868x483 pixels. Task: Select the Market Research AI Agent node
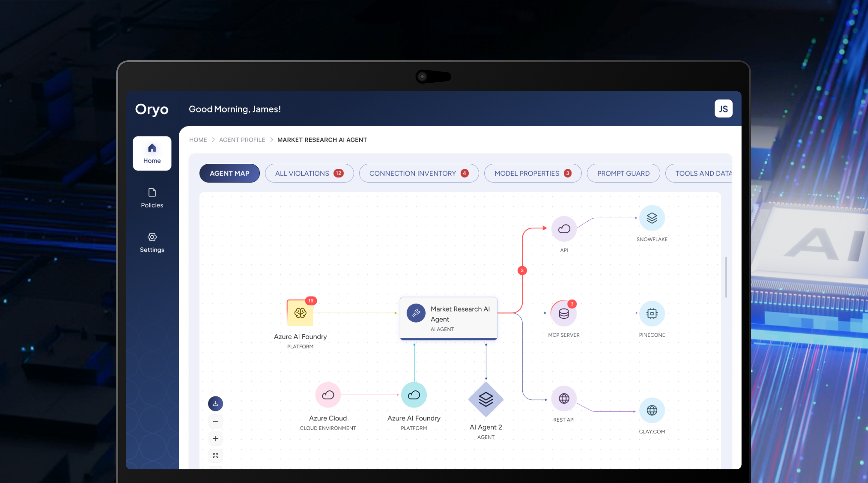[x=448, y=318]
